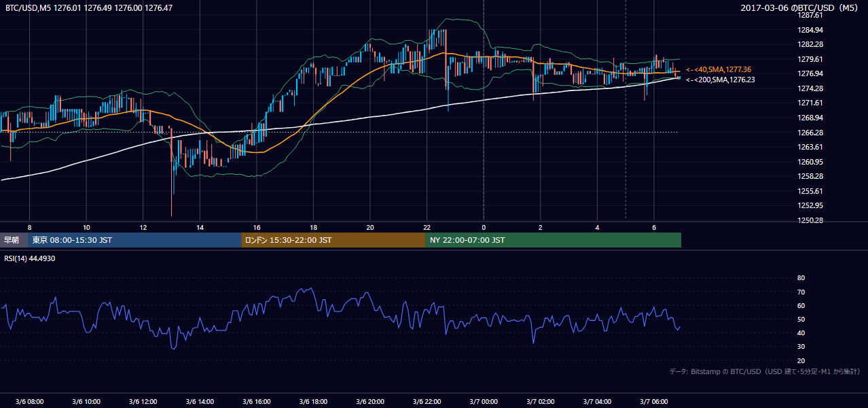Click the '3/6 12:00' date axis label
Image resolution: width=868 pixels, height=408 pixels.
pyautogui.click(x=143, y=401)
